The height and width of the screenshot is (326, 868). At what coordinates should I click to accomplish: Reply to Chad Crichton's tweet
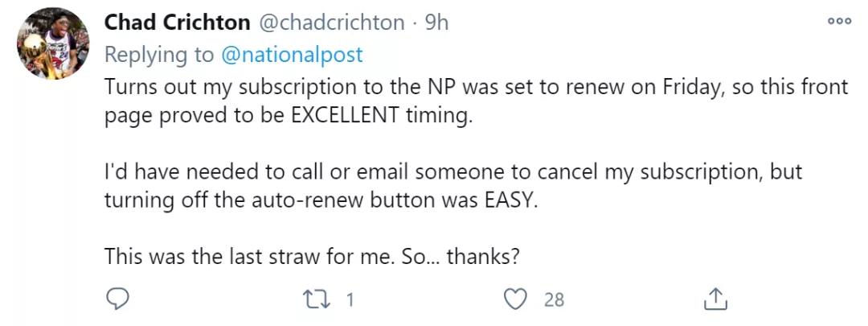[x=118, y=299]
